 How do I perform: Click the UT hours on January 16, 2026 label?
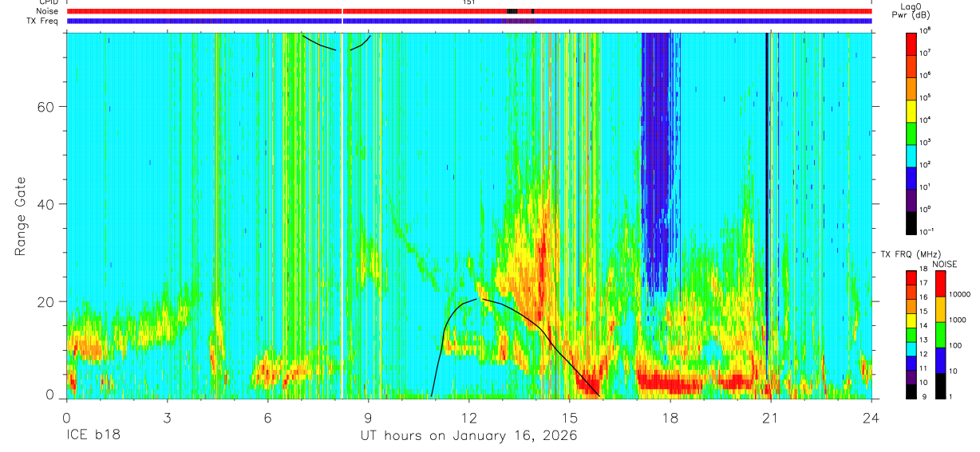point(469,436)
